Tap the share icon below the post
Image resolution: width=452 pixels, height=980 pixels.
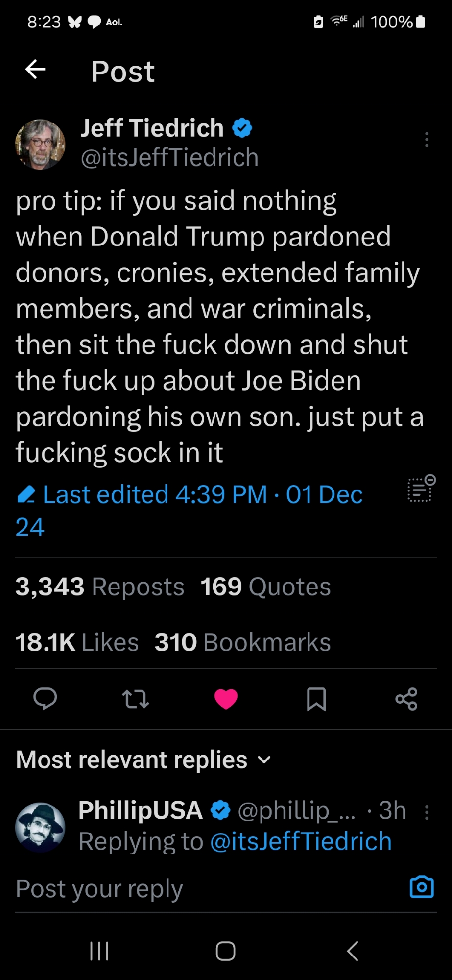pos(406,699)
